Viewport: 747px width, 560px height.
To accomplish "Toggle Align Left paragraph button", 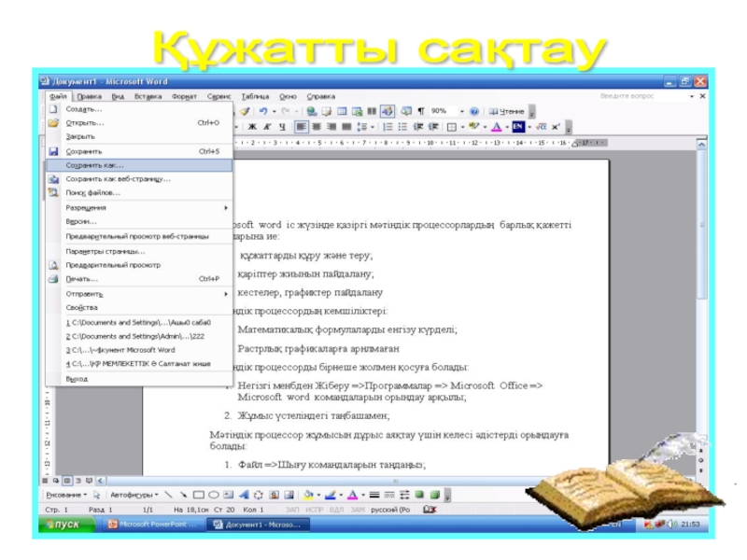I will (301, 127).
